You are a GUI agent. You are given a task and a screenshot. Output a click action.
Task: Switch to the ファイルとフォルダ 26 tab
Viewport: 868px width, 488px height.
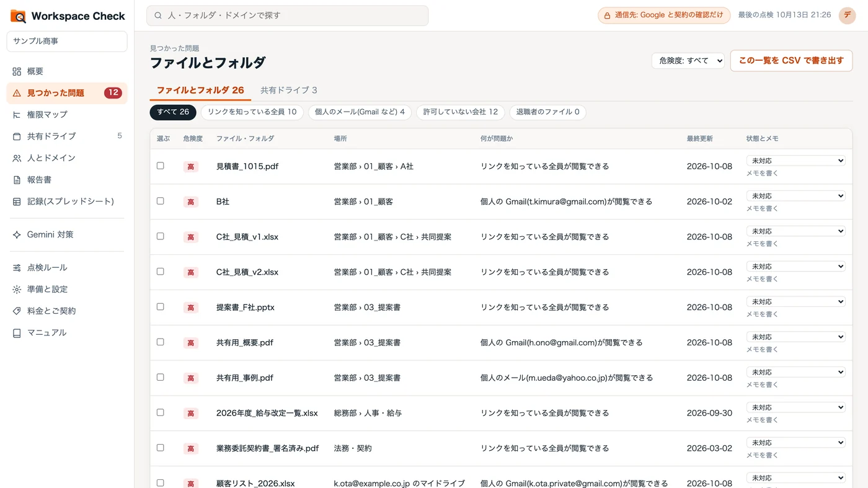(200, 91)
